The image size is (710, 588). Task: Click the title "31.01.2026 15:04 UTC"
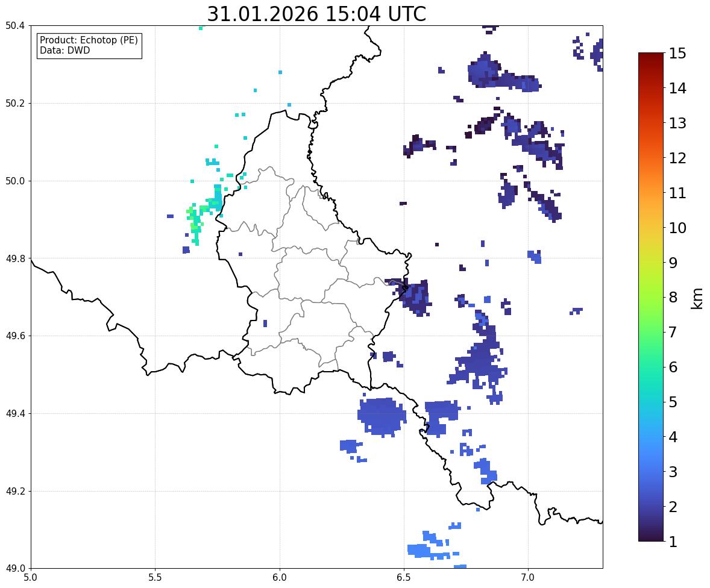tap(316, 14)
